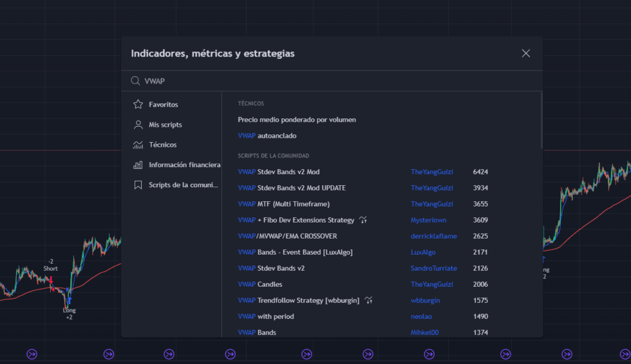The height and width of the screenshot is (364, 631).
Task: Open Scripts de la comunidad bookmark icon
Action: [x=138, y=185]
